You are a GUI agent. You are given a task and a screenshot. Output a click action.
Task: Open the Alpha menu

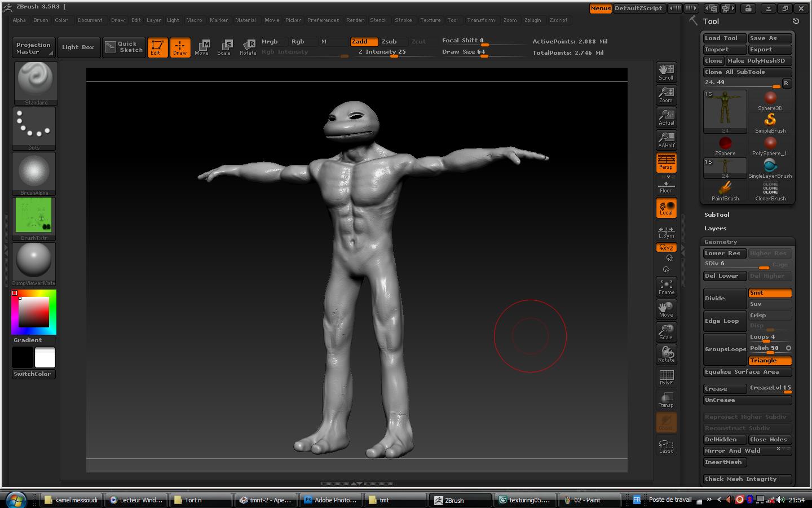pos(19,20)
